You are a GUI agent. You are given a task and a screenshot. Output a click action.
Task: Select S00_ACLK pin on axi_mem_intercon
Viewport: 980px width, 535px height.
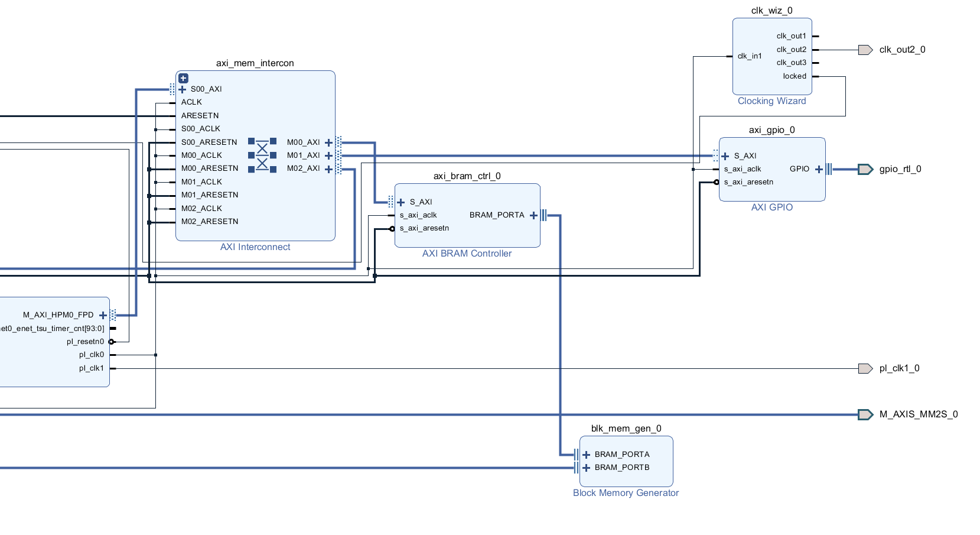click(x=201, y=129)
